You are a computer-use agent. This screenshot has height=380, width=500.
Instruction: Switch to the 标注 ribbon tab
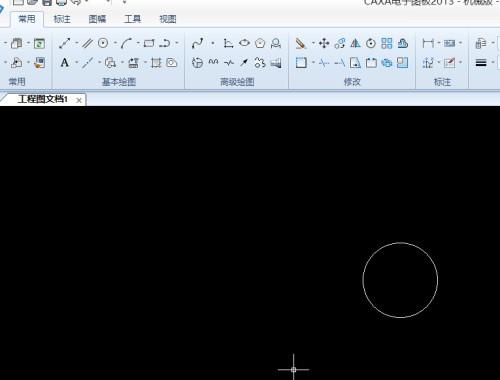point(62,19)
